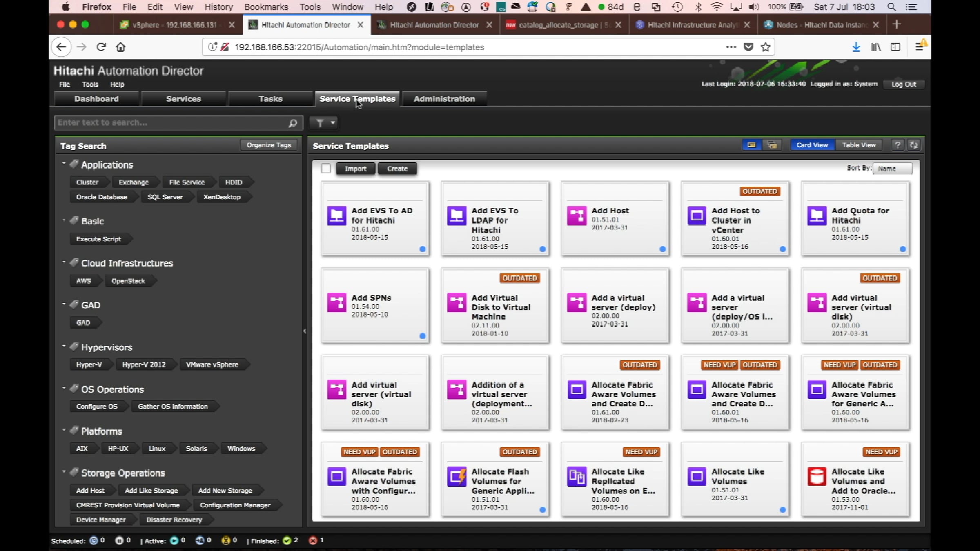Click Firefox downloads arrow icon
This screenshot has height=551, width=980.
click(856, 47)
